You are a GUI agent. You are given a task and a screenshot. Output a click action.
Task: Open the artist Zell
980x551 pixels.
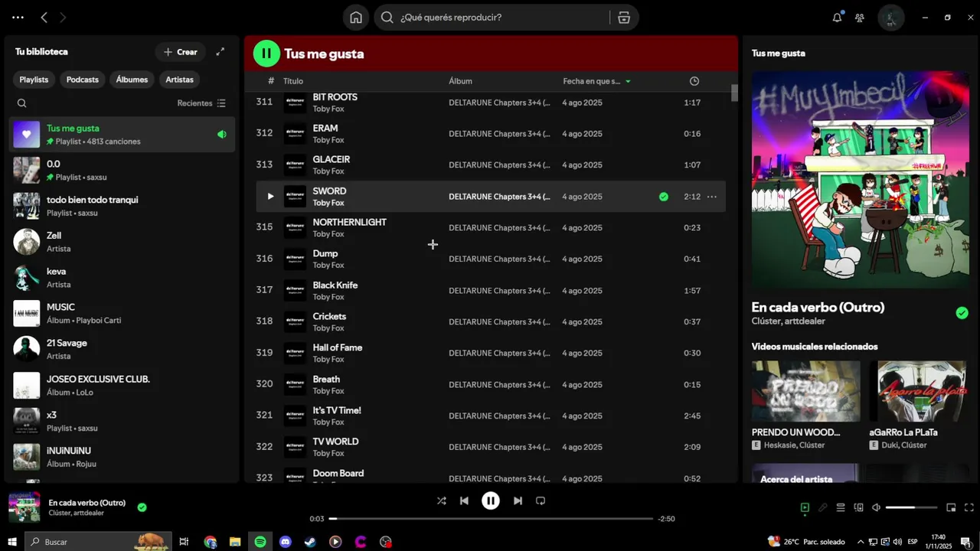[x=122, y=242]
